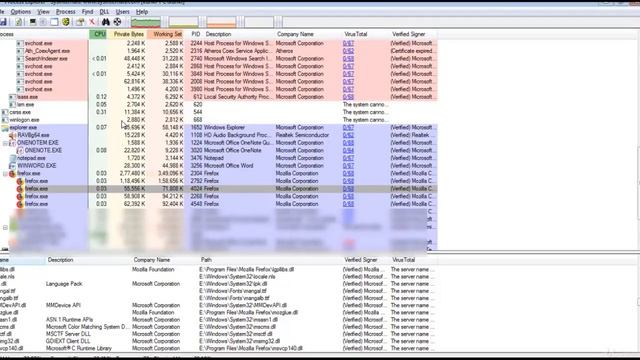
Task: Open System Information via toolbar monitor icon
Action: pos(33,22)
